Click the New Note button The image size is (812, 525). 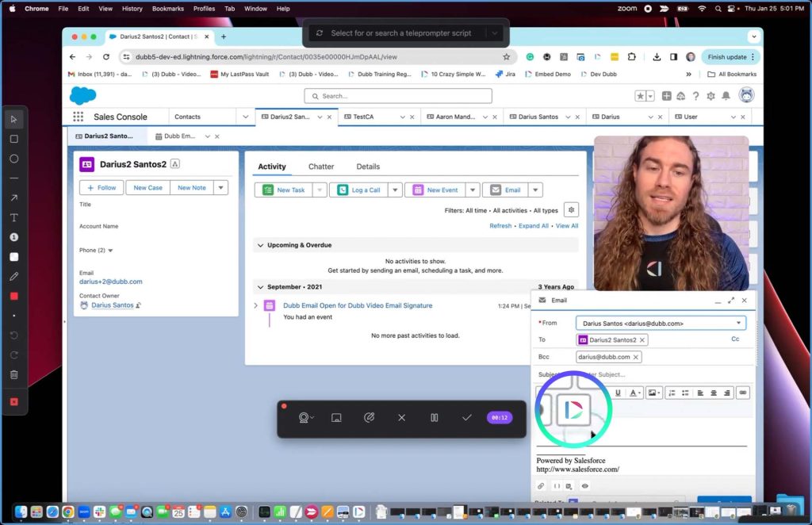(192, 187)
